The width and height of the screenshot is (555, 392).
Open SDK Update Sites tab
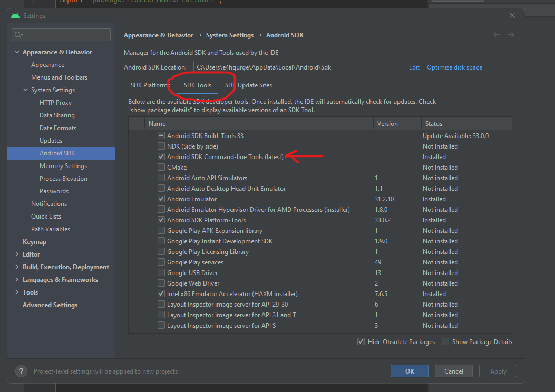point(248,85)
